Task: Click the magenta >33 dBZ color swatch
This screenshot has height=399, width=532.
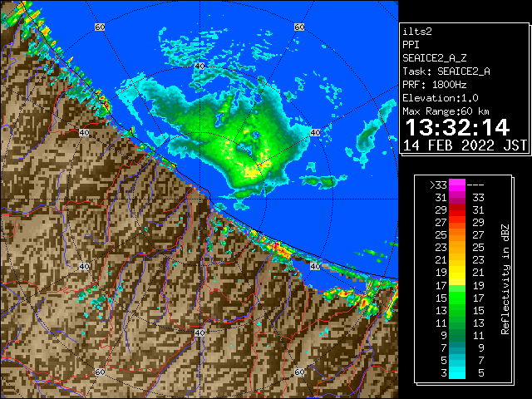Action: (457, 185)
